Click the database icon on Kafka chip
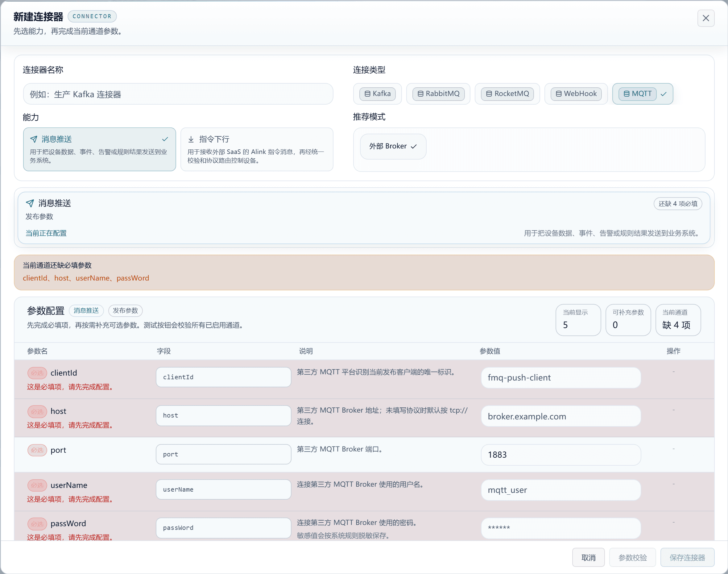The width and height of the screenshot is (728, 574). [367, 94]
